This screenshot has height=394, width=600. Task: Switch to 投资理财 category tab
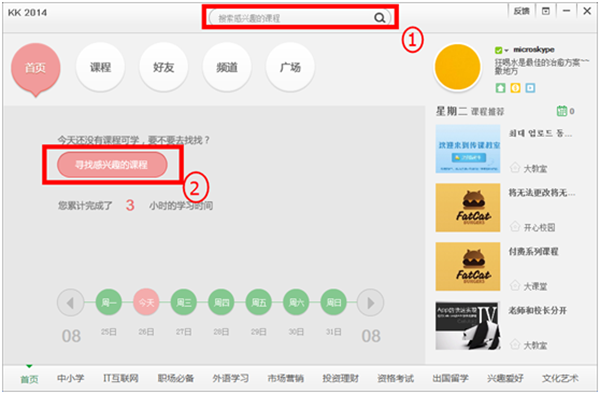click(341, 378)
